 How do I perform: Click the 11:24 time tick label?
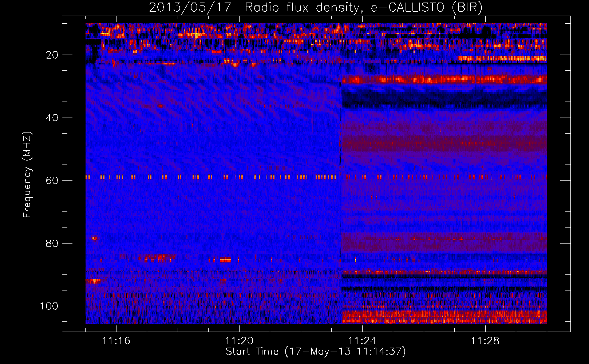(362, 341)
